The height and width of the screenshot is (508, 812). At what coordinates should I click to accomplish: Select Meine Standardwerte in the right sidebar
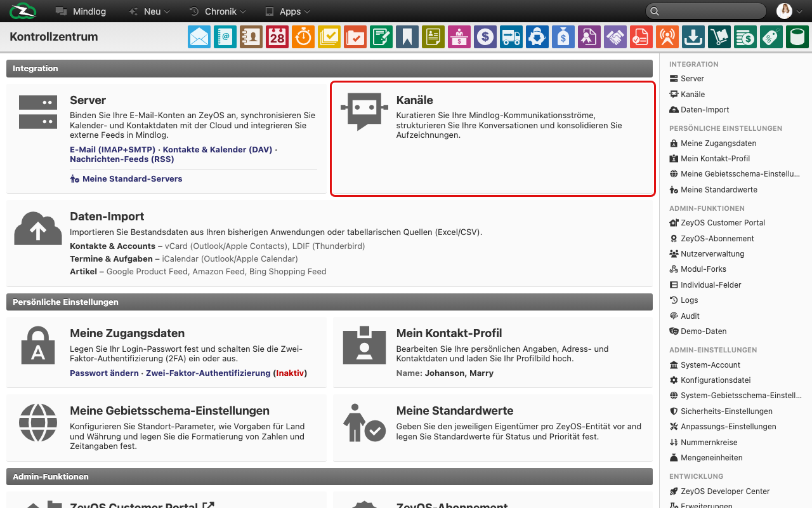[713, 190]
